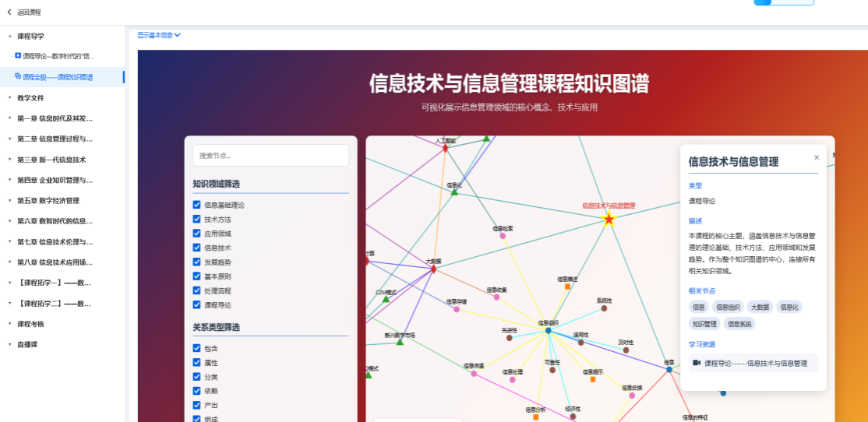Uncheck the 信息基础理论 filter checkbox

coord(197,206)
